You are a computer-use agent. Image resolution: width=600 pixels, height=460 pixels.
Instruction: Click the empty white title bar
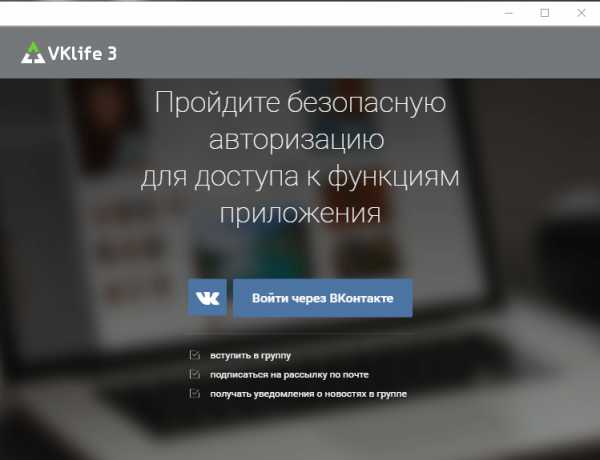[x=249, y=13]
